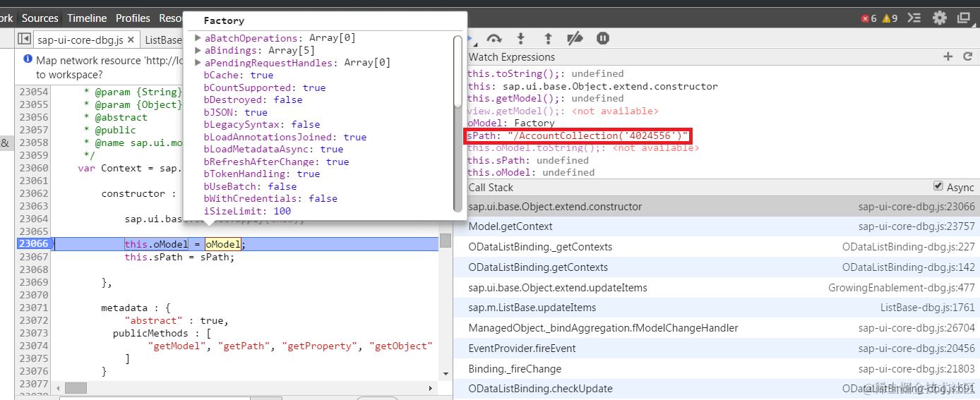
Task: Click line number 23066 in the gutter
Action: [x=34, y=244]
